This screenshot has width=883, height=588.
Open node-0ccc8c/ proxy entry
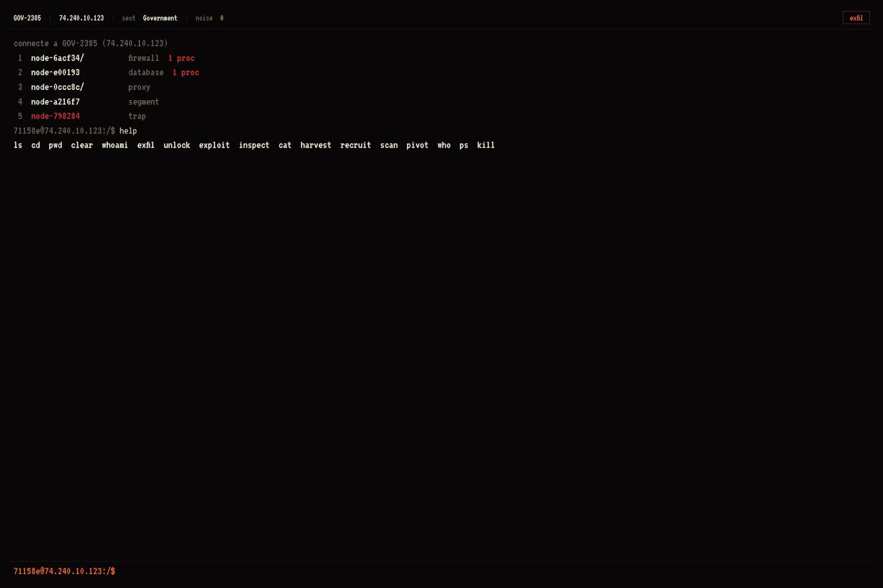coord(57,87)
